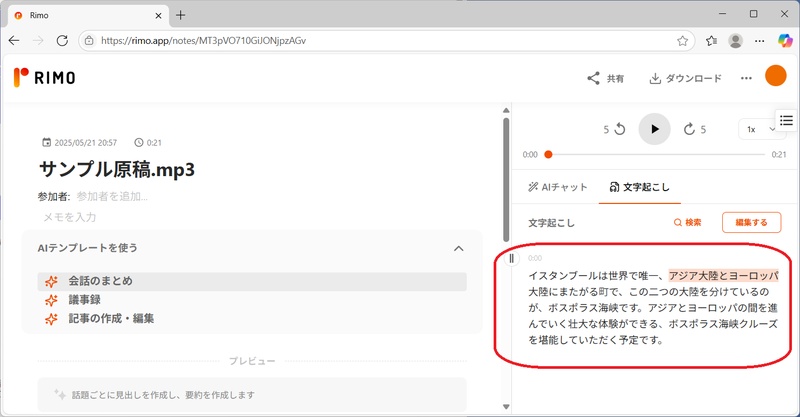This screenshot has width=800, height=417.
Task: Click the sparkle icon beside 記事の作成・編集
Action: 51,319
